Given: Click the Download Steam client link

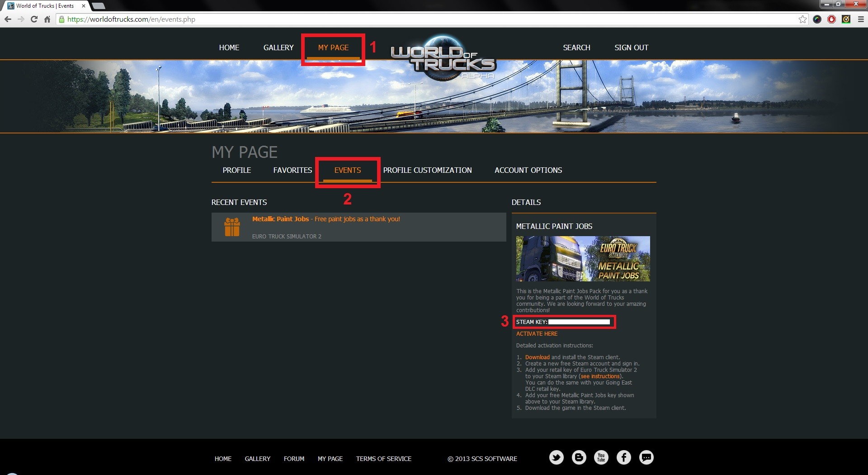Looking at the screenshot, I should coord(537,357).
